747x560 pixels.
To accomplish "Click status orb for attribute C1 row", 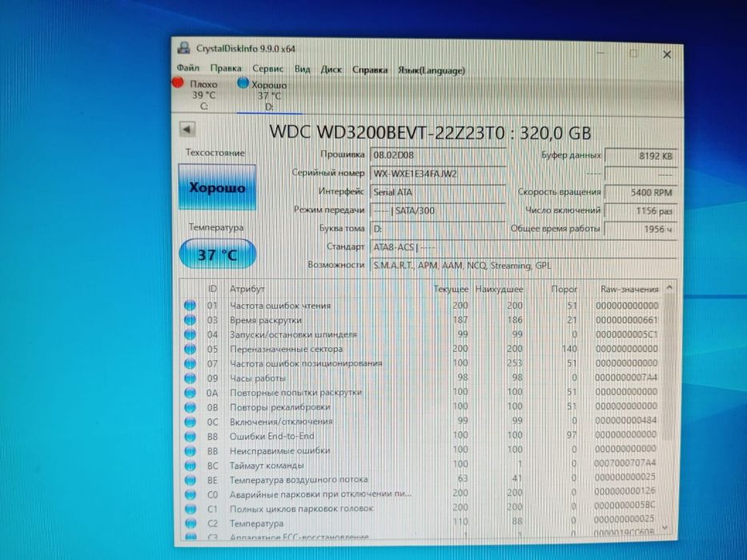I will tap(190, 509).
